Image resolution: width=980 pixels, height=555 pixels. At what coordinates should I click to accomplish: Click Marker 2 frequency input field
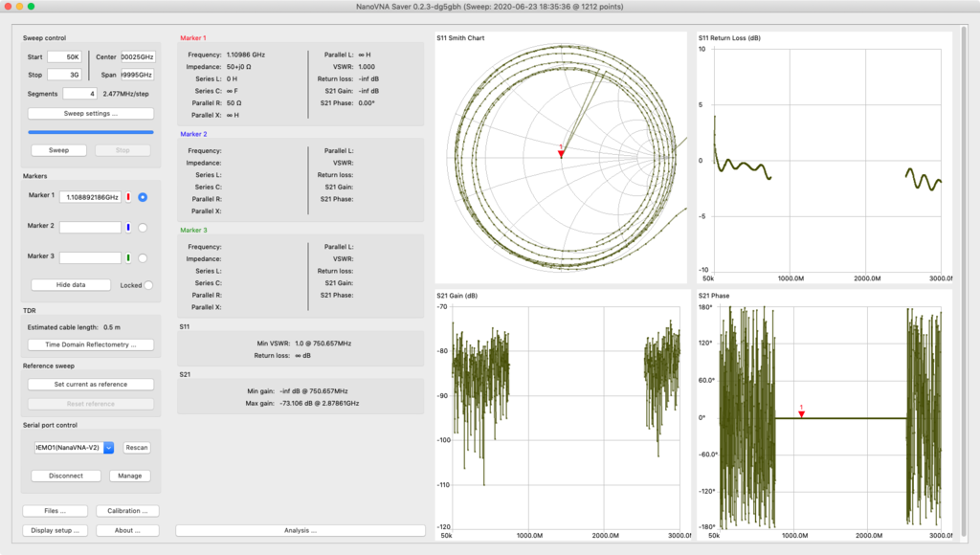tap(91, 228)
